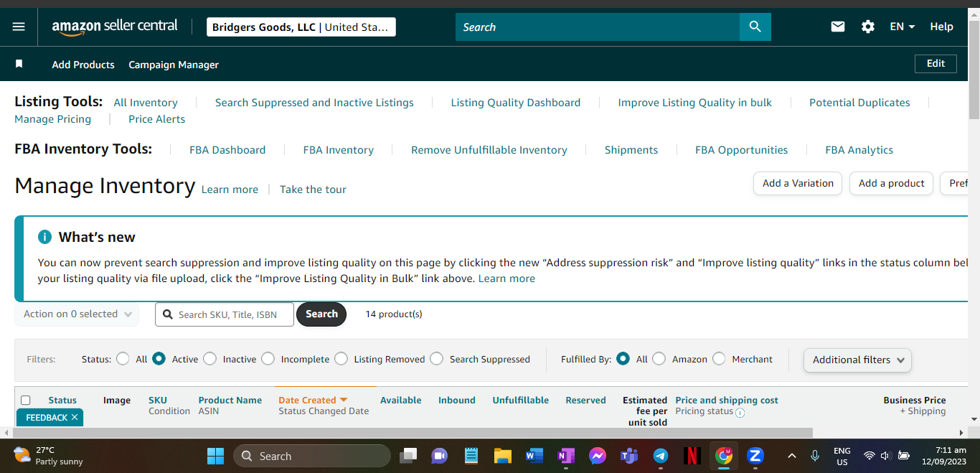Screen dimensions: 980x473
Task: Open the FBA Inventory tool
Action: coord(339,150)
